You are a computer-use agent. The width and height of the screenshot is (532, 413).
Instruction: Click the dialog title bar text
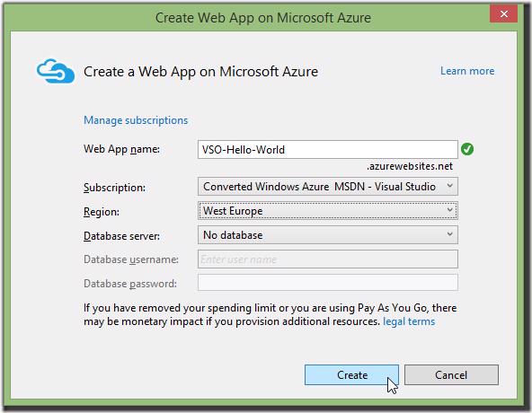point(263,18)
